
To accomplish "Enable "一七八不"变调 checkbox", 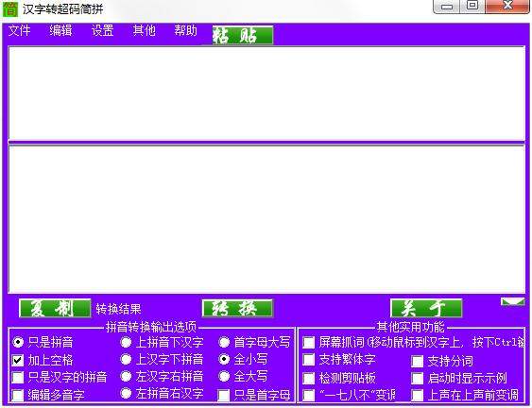I will (x=308, y=395).
